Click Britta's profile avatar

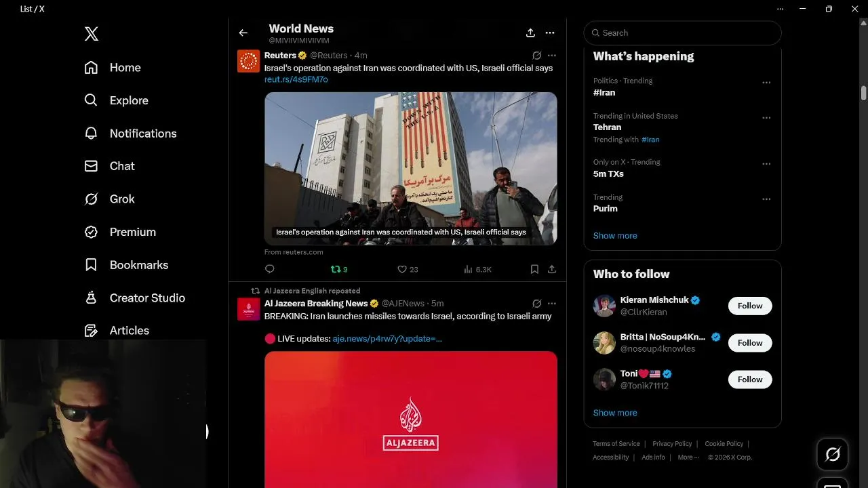click(x=604, y=343)
